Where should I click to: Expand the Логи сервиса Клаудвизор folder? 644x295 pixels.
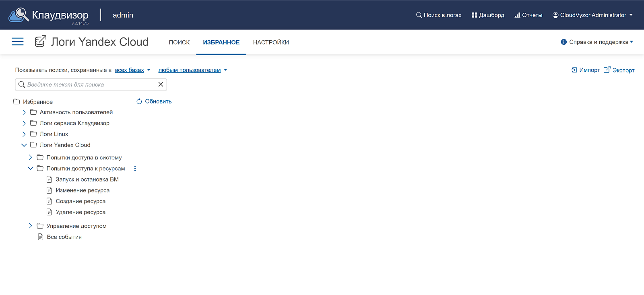[24, 123]
